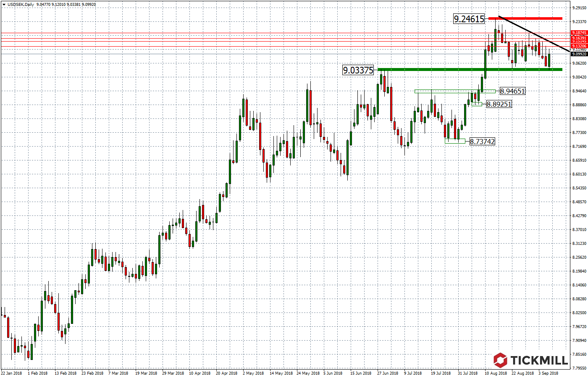Click the red 9.13206 price axis tag
The image size is (588, 378).
pos(579,46)
